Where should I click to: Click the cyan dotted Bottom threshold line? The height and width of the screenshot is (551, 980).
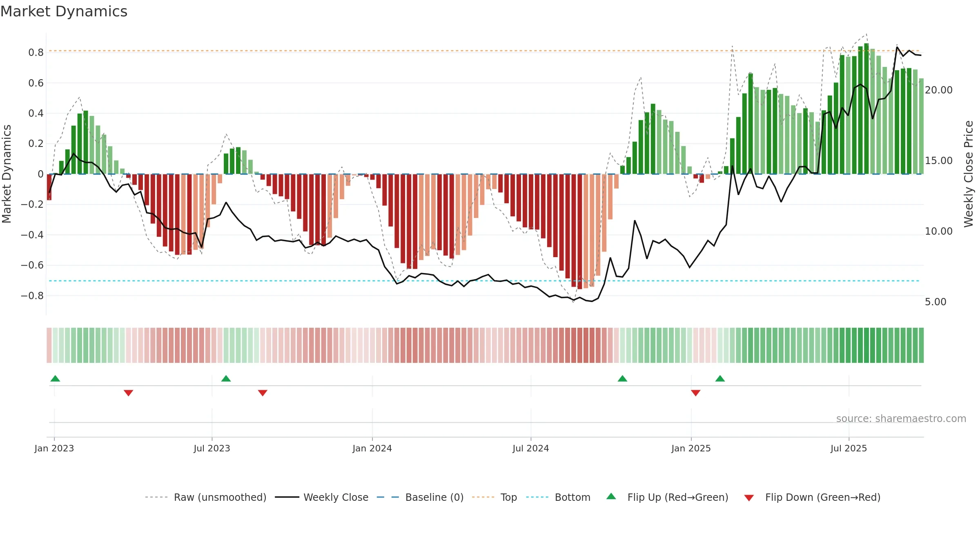coord(484,281)
